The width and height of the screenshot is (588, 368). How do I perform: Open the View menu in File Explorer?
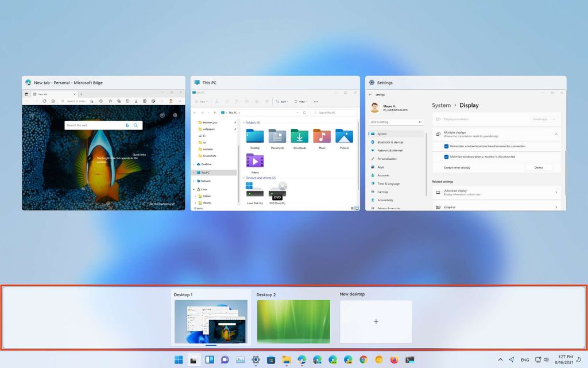point(303,101)
